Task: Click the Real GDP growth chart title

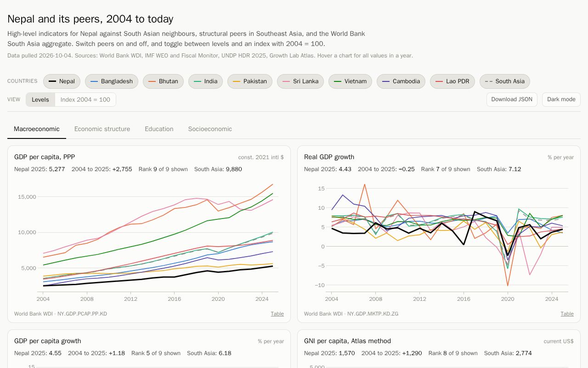Action: point(329,157)
